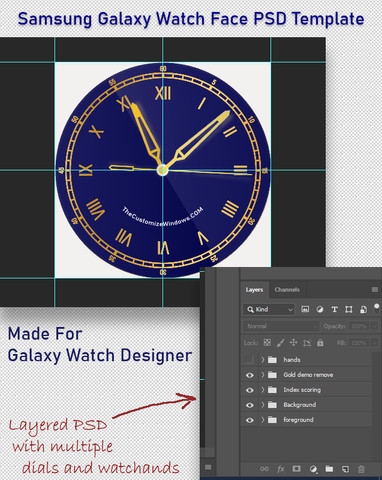
Task: Expand the Index scoring group
Action: coord(263,390)
